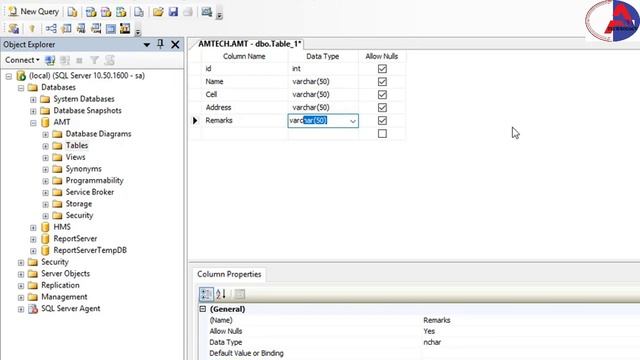
Task: Set Primary Key using the key icon
Action: 32,29
